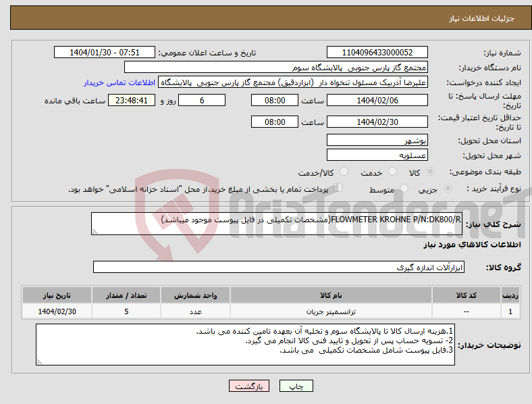Click the response deadline time 08:00 field
The width and height of the screenshot is (532, 404).
[275, 100]
